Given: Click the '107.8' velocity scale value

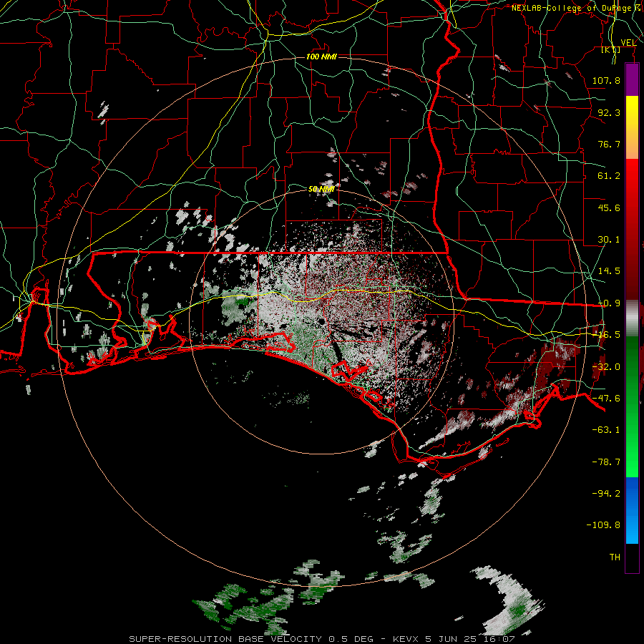Looking at the screenshot, I should 606,80.
